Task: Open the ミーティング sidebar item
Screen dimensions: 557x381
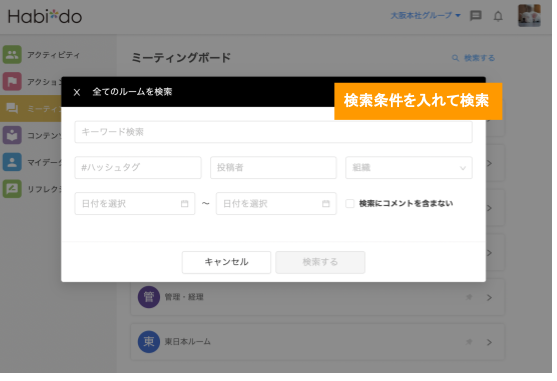Action: (31, 109)
